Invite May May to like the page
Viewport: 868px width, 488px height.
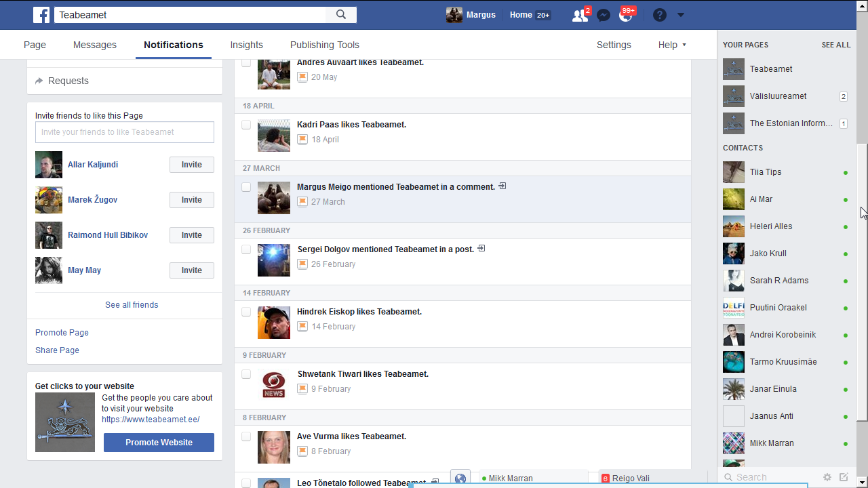[x=192, y=270]
